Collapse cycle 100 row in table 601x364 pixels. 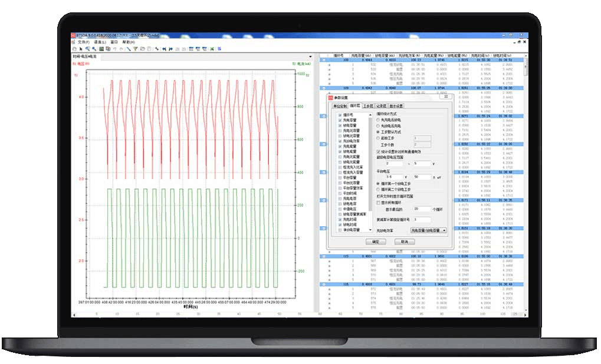point(323,60)
